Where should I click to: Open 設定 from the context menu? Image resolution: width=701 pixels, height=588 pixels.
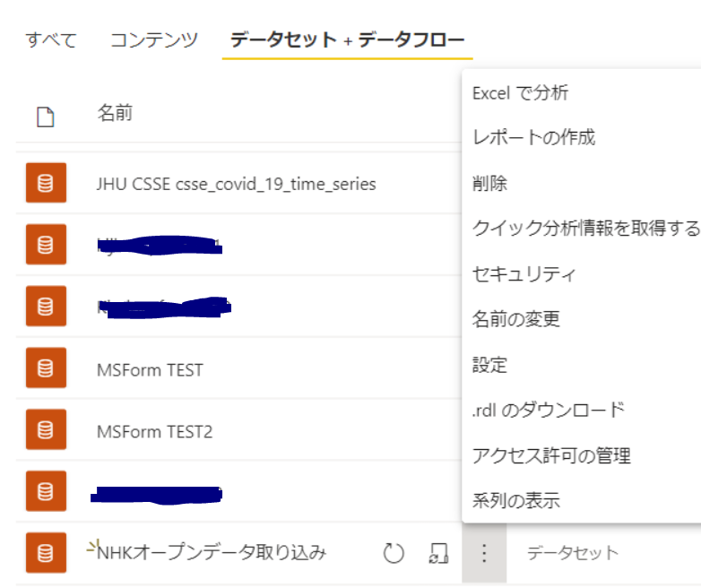[490, 365]
